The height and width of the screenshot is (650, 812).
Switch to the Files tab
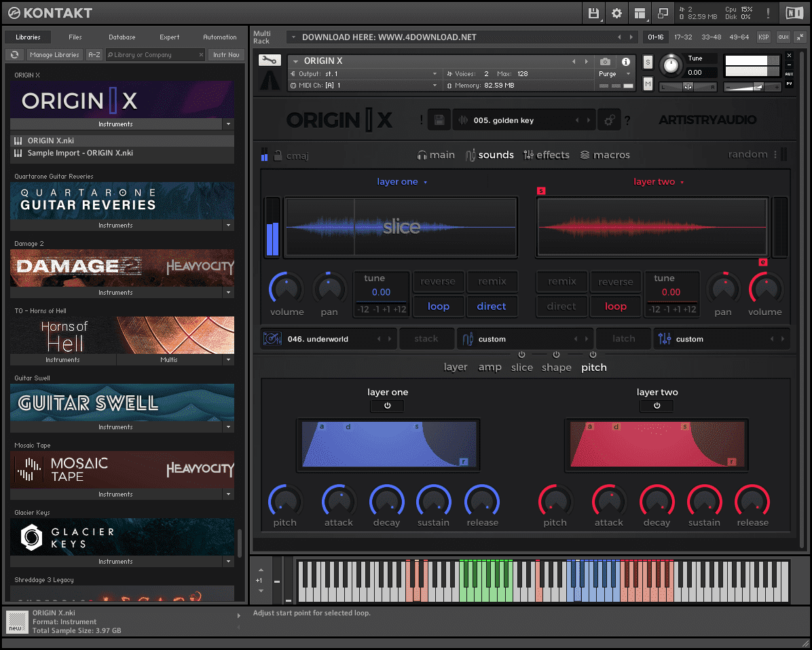[x=75, y=37]
